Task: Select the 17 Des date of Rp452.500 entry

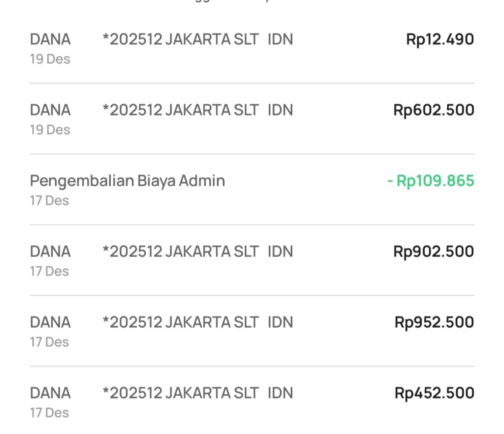Action: [x=49, y=413]
